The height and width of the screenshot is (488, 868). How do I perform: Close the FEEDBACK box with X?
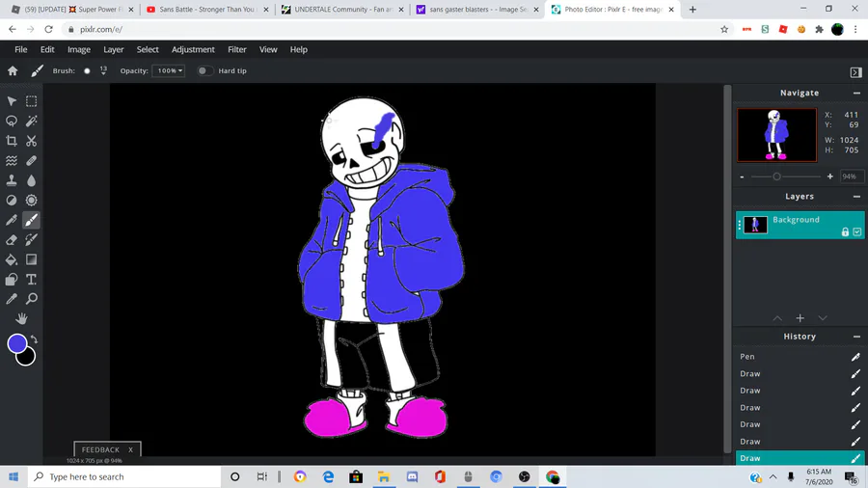[130, 449]
